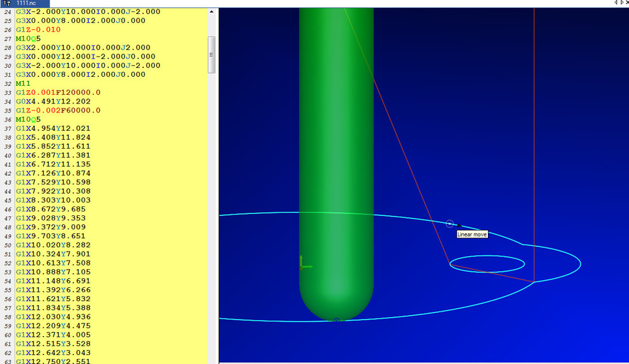
Task: Click the G1Z-0.002F60000.0 line
Action: 58,110
